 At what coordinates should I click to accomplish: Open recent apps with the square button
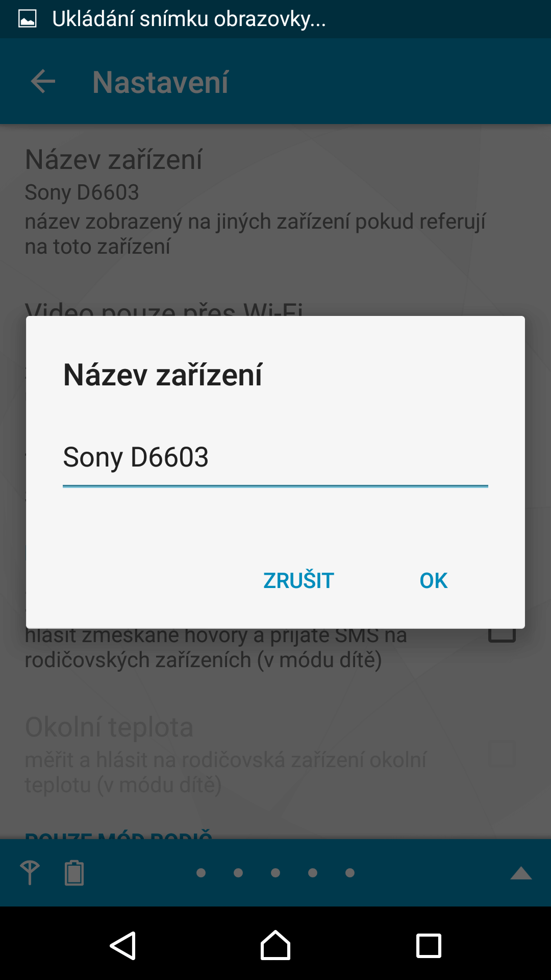429,946
